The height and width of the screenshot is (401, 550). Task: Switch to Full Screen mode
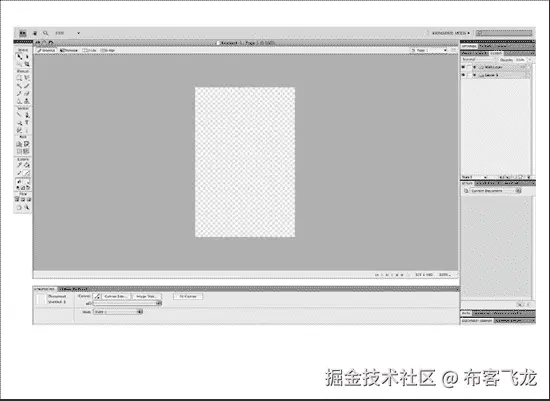click(29, 199)
